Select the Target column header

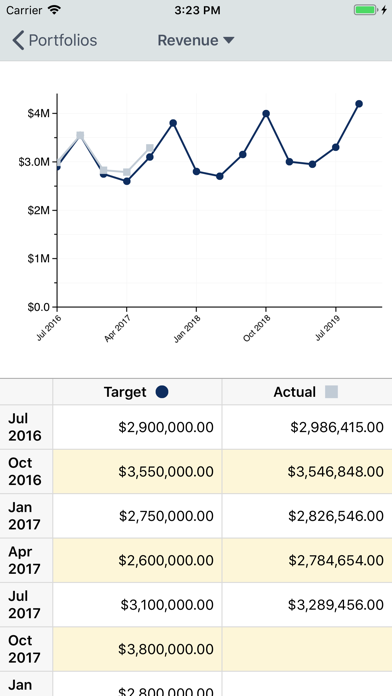coord(137,392)
